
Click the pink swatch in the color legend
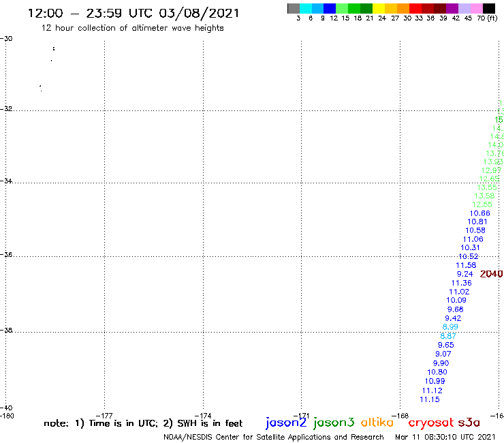coord(477,8)
